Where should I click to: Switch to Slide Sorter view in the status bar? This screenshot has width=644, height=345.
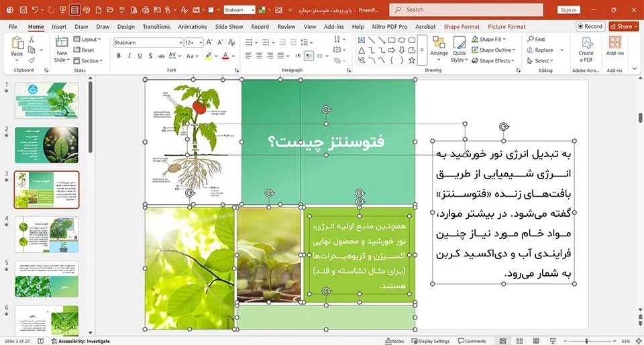click(x=519, y=341)
